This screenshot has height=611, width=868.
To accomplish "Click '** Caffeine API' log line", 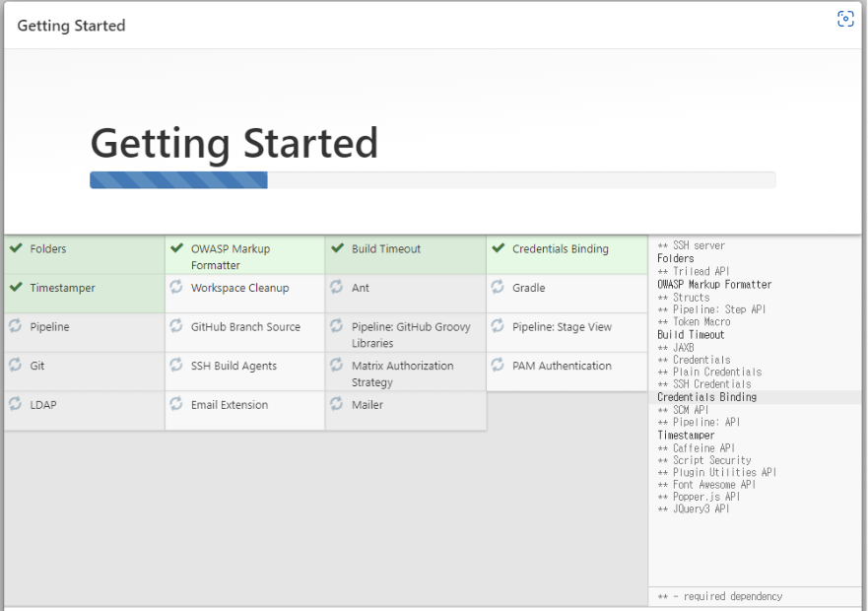I will coord(696,448).
